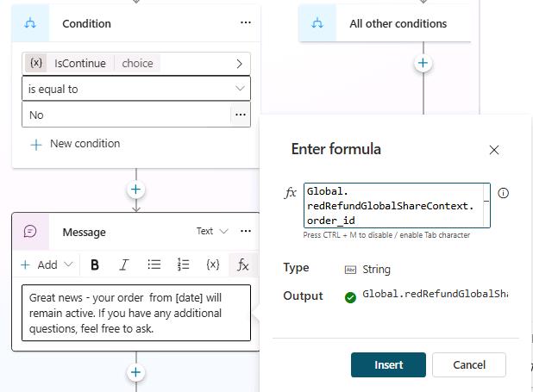Insert variable using the {x} icon
This screenshot has width=533, height=392.
click(x=213, y=264)
